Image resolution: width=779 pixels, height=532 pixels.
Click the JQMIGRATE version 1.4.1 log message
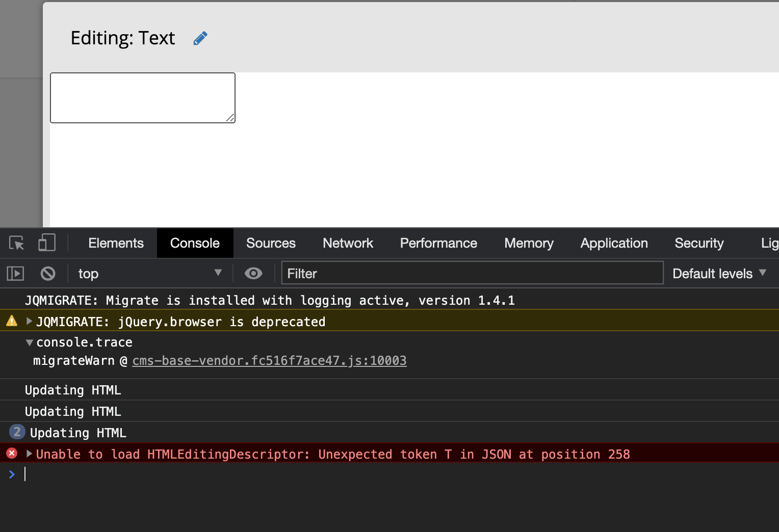click(270, 300)
